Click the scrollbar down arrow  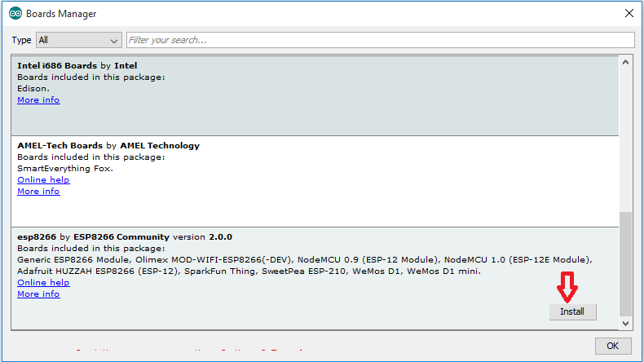coord(625,324)
